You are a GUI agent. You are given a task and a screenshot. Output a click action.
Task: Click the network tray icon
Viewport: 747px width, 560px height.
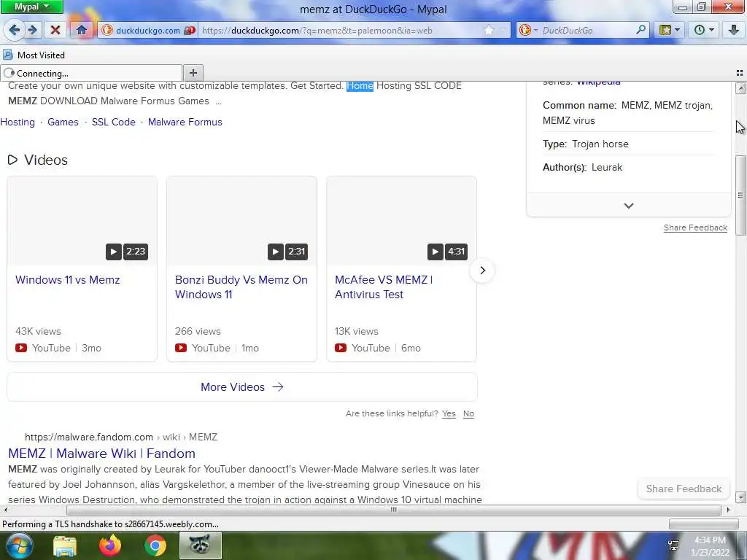[x=673, y=545]
